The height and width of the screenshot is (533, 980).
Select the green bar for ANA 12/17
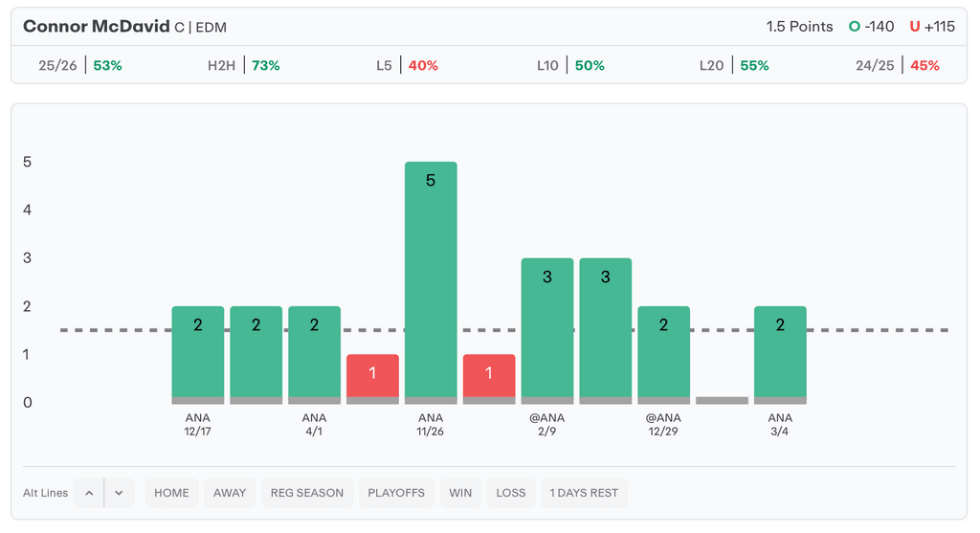tap(198, 352)
